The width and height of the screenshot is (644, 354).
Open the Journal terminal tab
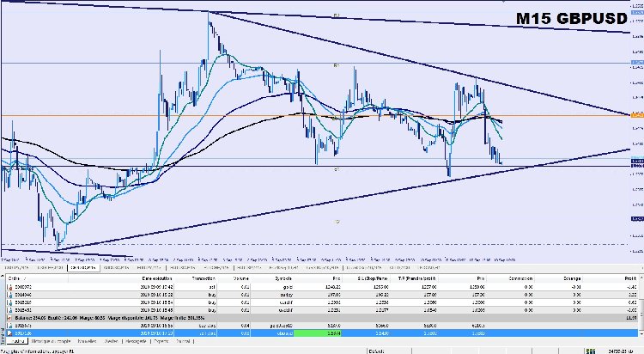click(183, 341)
